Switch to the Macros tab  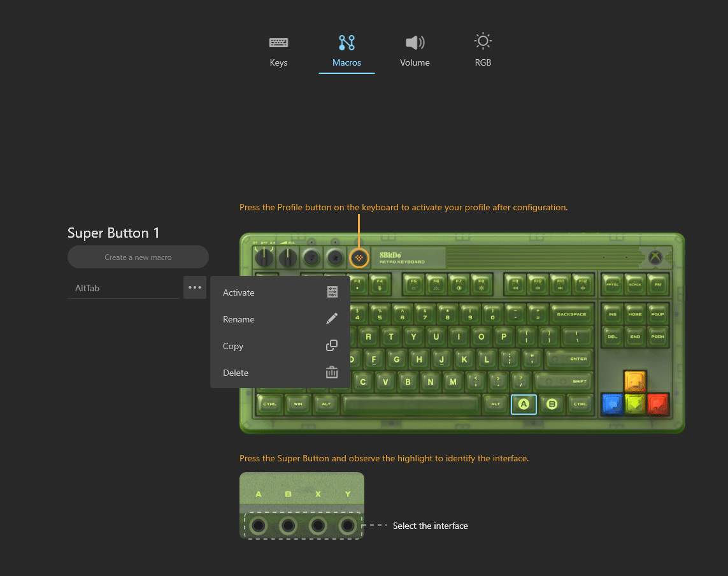click(347, 51)
